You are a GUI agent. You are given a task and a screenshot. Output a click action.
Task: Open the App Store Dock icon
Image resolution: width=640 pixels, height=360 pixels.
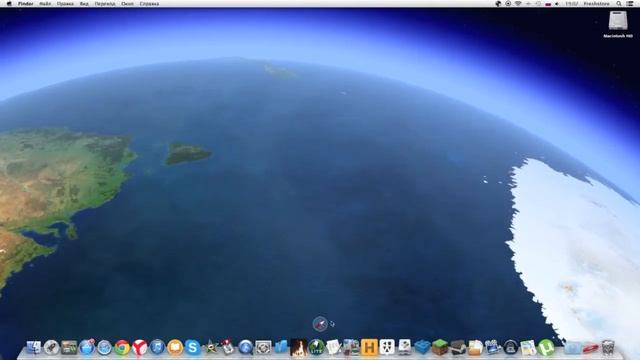[x=87, y=347]
